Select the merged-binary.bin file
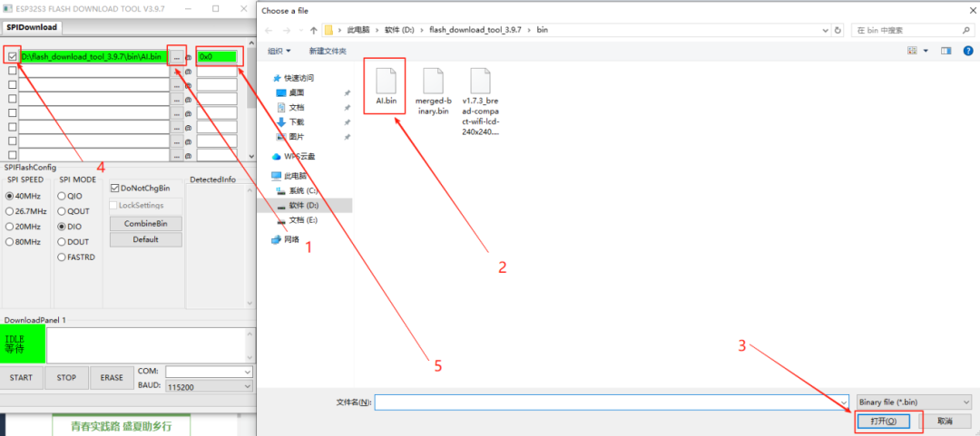The height and width of the screenshot is (436, 980). [433, 92]
